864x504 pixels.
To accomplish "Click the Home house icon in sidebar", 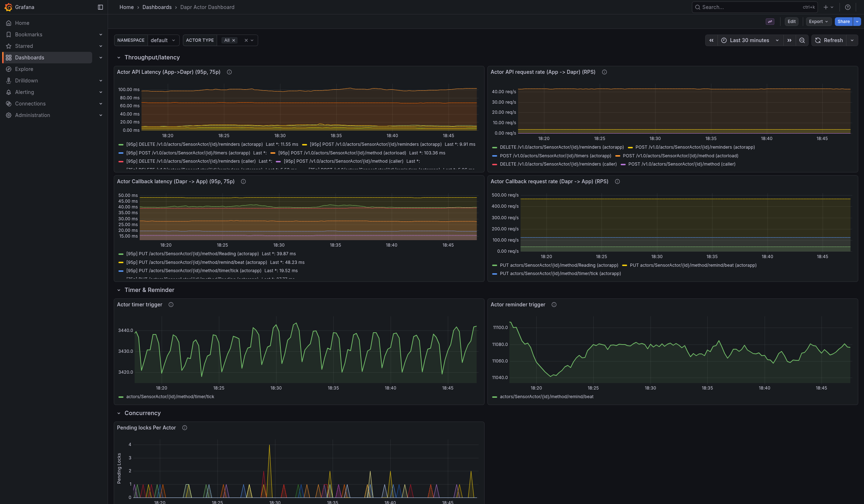I will point(9,23).
